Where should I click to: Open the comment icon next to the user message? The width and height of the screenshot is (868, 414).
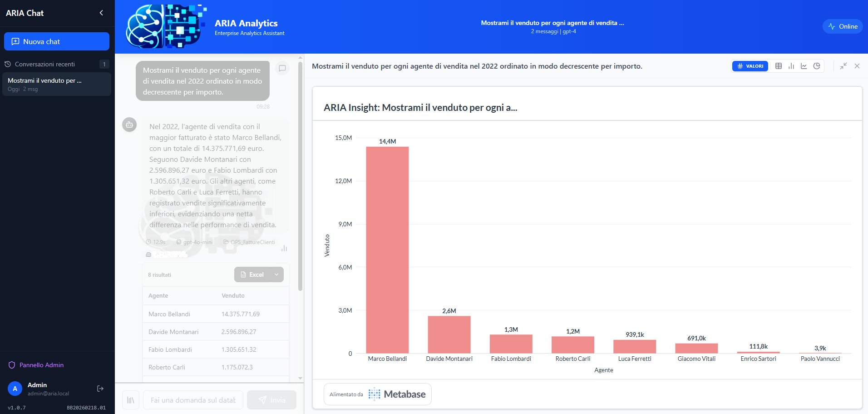pyautogui.click(x=282, y=68)
